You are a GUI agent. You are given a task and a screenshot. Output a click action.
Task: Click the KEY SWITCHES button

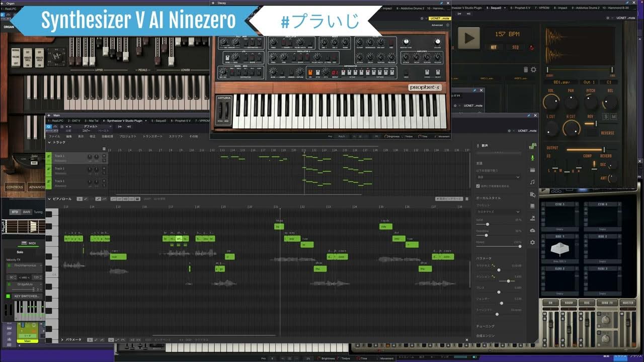[26, 296]
